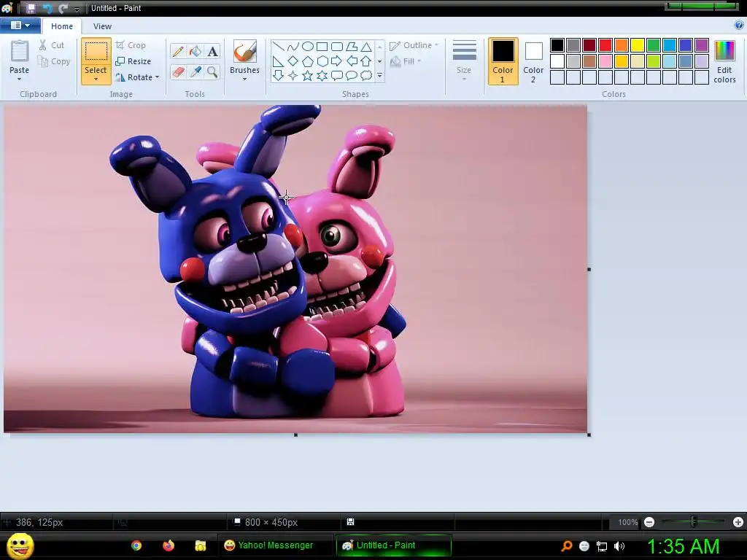Choose the Five-point star shape
The image size is (747, 560).
click(308, 75)
